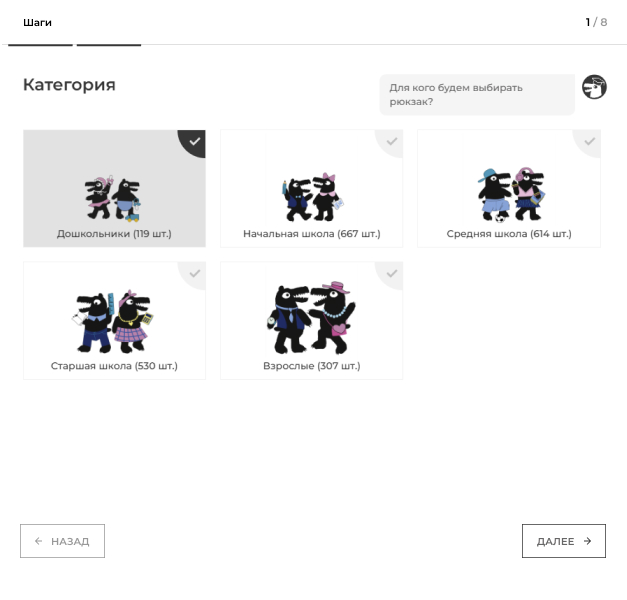627x600 pixels.
Task: Select the senior school crocodiles illustration
Action: (113, 322)
